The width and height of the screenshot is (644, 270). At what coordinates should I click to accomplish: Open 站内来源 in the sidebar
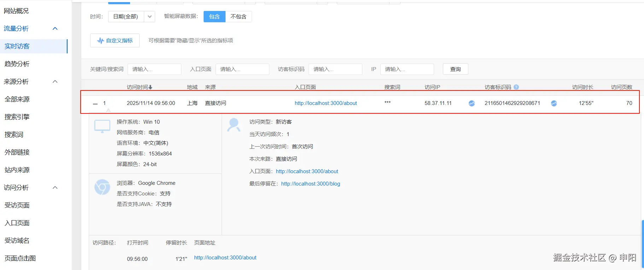[17, 170]
